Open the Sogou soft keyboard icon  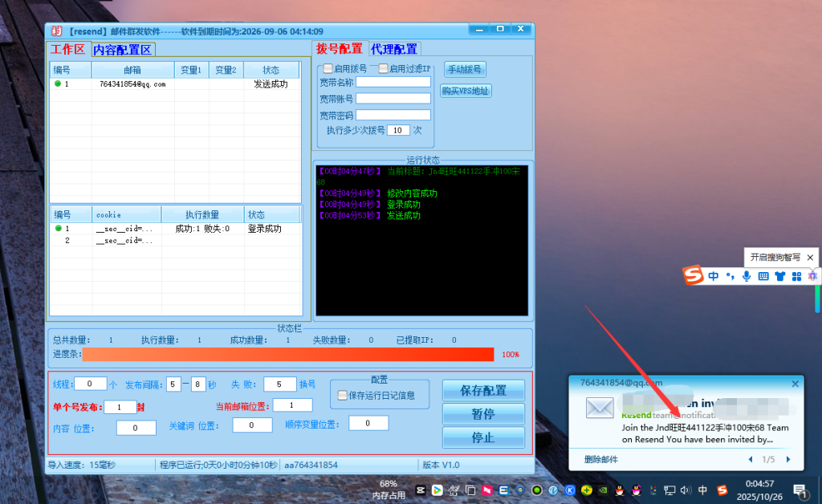(763, 276)
